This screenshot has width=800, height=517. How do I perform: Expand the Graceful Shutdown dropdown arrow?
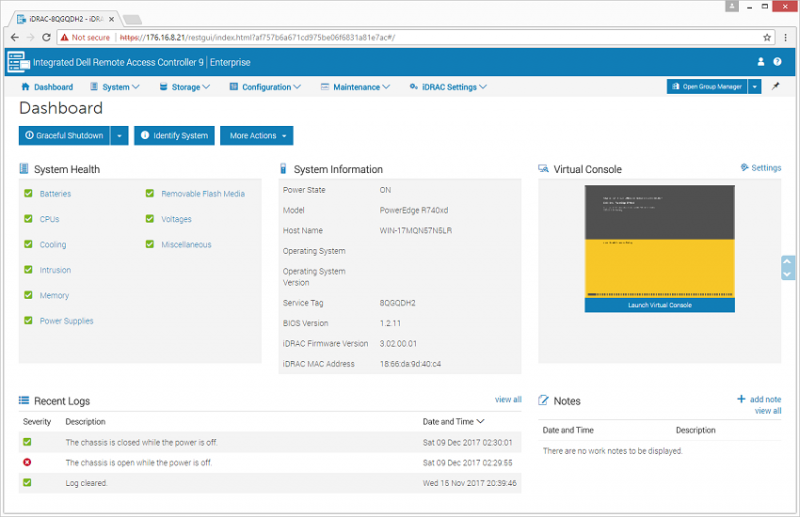click(x=119, y=136)
